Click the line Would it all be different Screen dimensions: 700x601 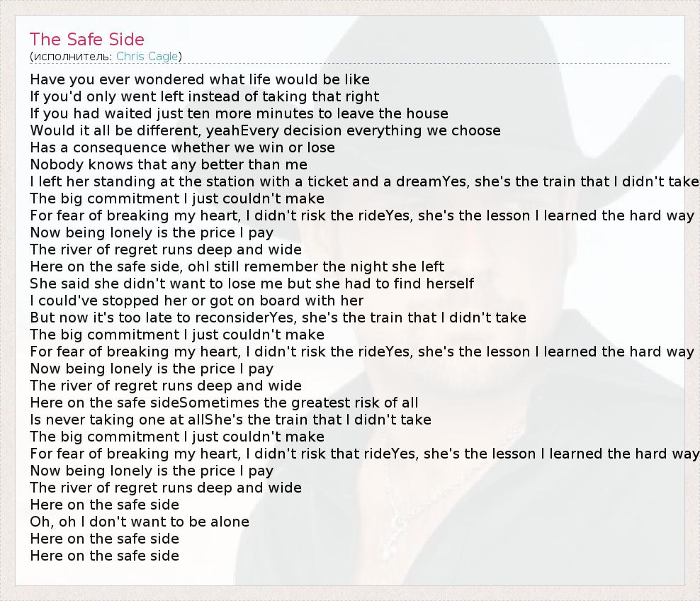pos(265,130)
